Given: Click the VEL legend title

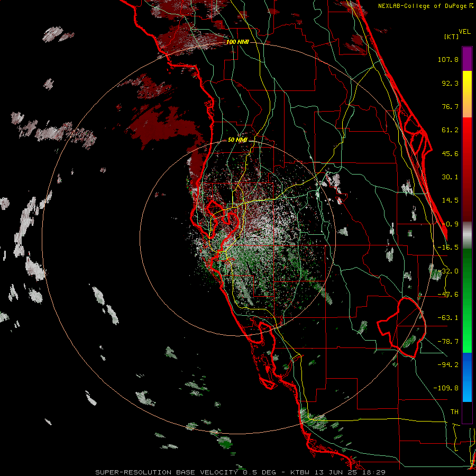Looking at the screenshot, I should coord(464,32).
